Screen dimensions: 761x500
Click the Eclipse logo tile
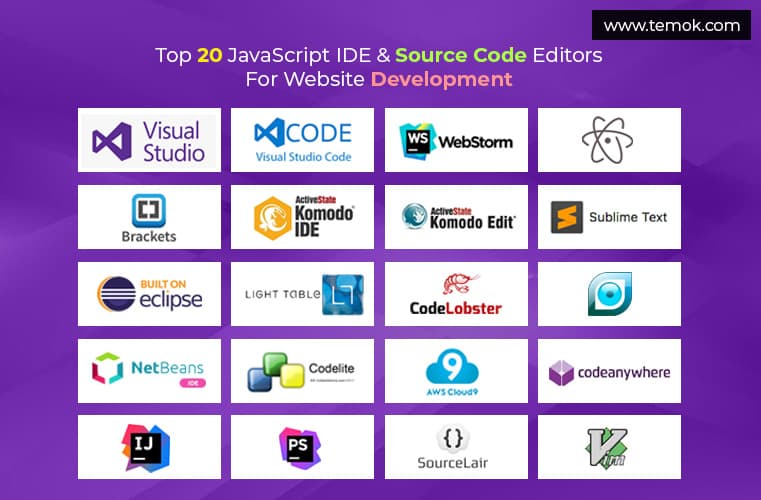coord(149,294)
